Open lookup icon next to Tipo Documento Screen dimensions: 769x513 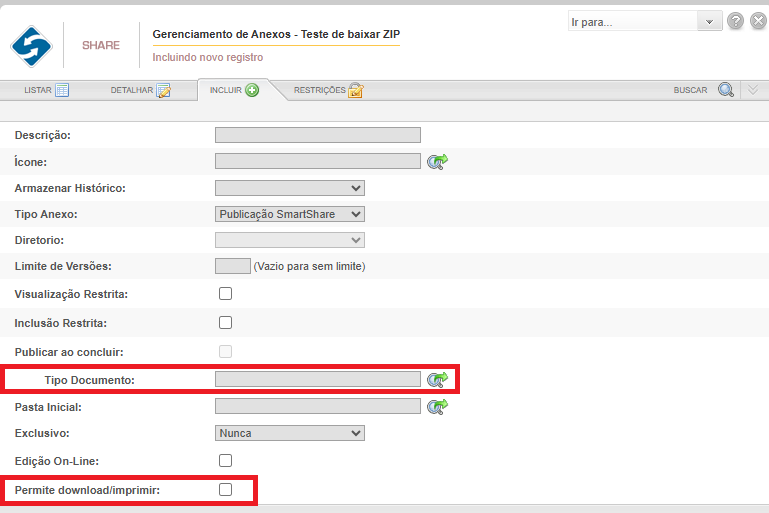coord(437,379)
